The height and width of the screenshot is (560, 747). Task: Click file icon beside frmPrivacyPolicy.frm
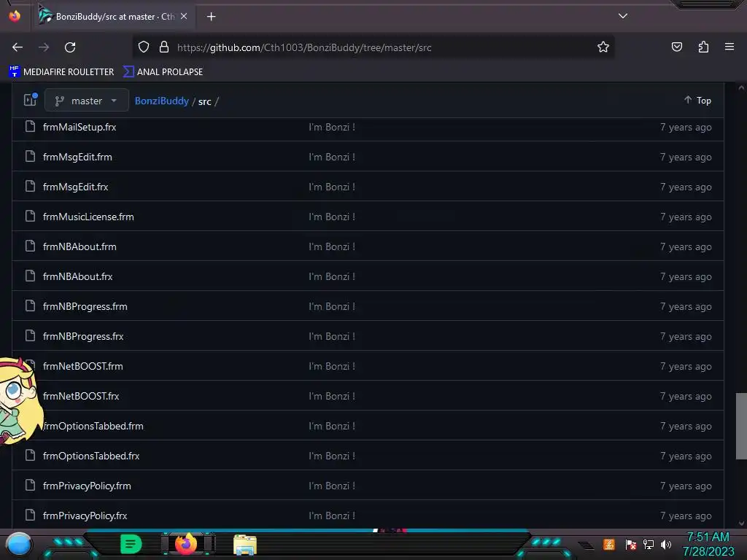[x=30, y=485]
